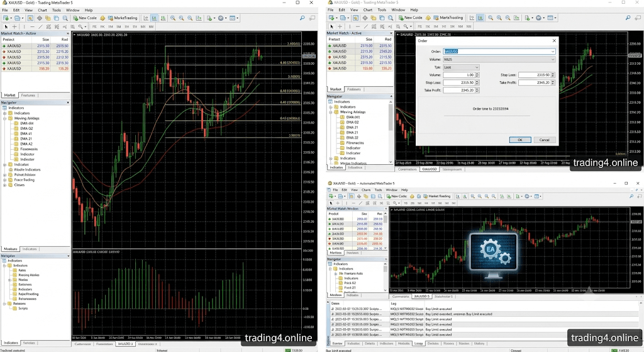Click the red value '155.80' in top-right Market Watch

click(367, 68)
